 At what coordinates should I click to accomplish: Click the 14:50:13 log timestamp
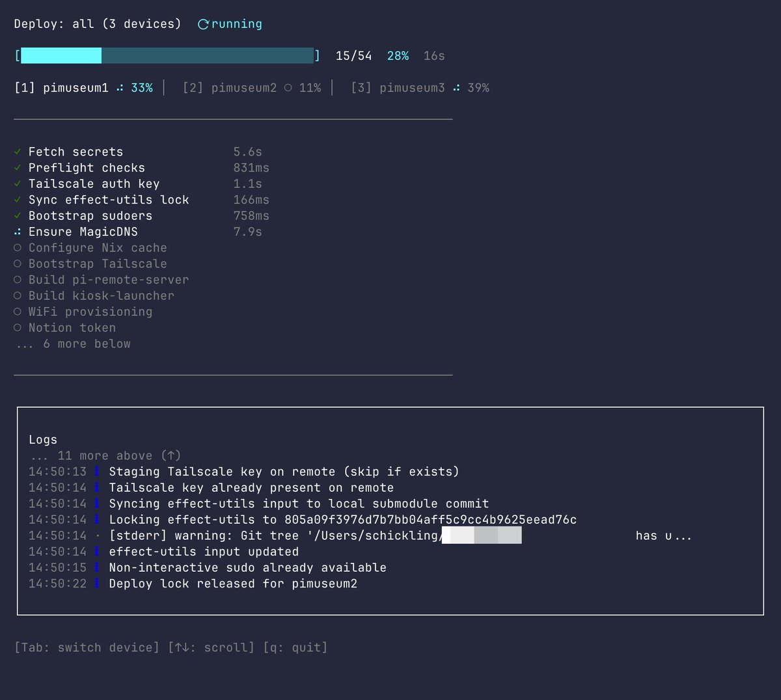coord(57,472)
